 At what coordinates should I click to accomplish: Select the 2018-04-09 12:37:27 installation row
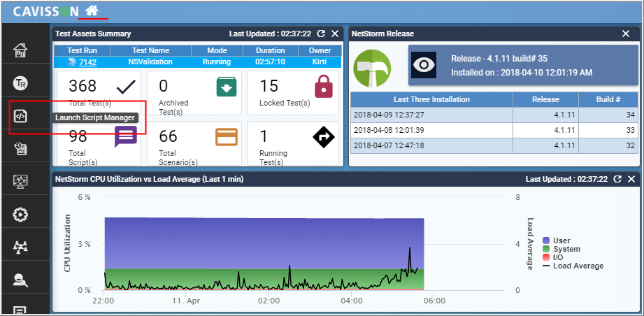coord(494,115)
